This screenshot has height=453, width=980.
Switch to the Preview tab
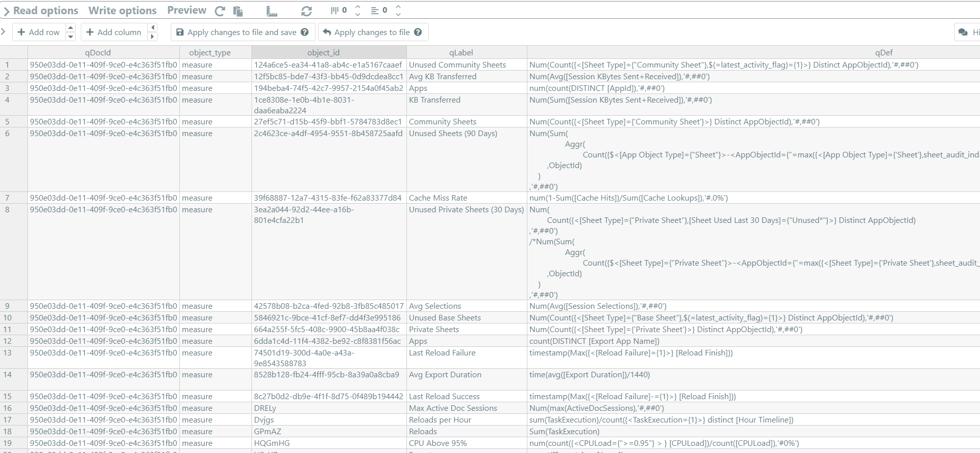click(186, 11)
